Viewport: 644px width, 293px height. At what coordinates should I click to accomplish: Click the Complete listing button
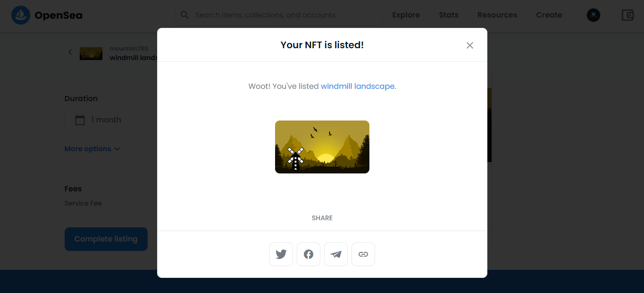coord(106,239)
